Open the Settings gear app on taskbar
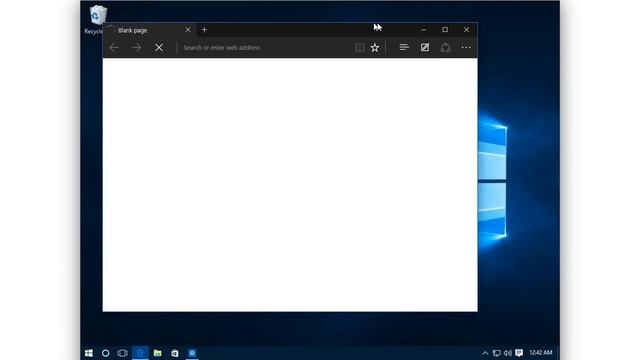 tap(192, 353)
